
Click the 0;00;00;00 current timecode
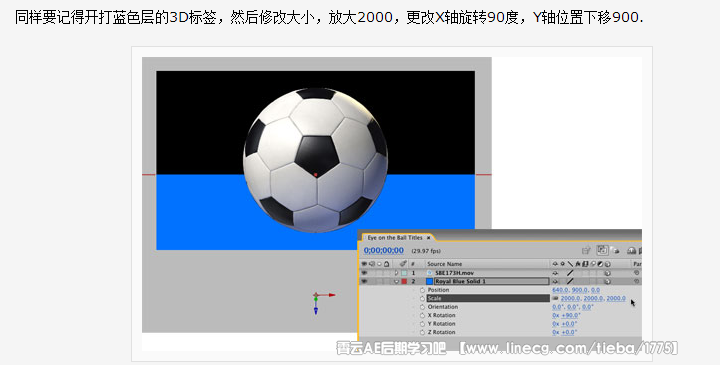click(x=383, y=251)
